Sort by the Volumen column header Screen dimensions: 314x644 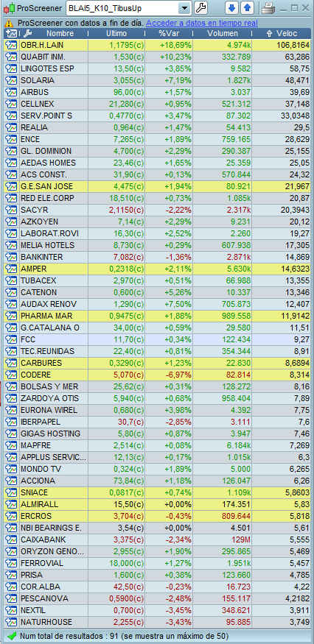[222, 34]
